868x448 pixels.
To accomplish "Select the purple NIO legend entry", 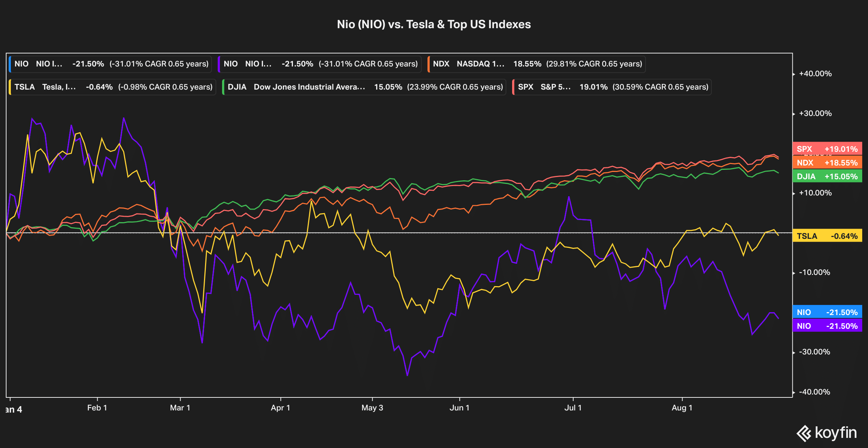I will point(319,64).
